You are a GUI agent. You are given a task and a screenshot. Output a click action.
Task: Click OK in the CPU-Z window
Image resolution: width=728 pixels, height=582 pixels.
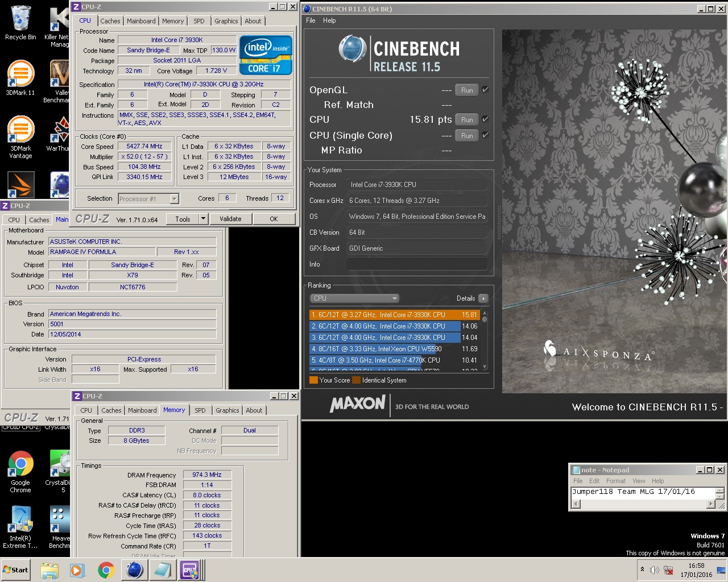(274, 219)
